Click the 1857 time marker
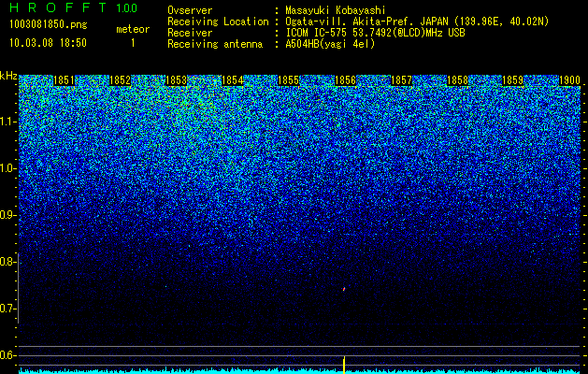This screenshot has height=374, width=588. tap(401, 80)
